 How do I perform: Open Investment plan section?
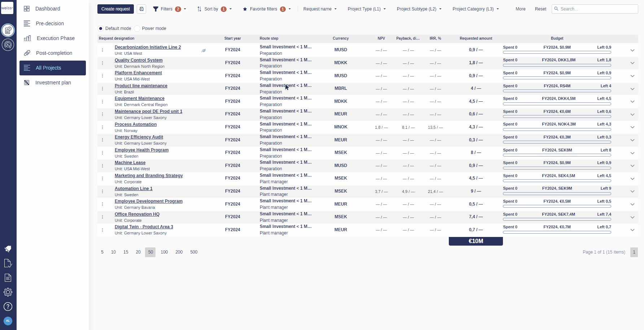(x=53, y=83)
